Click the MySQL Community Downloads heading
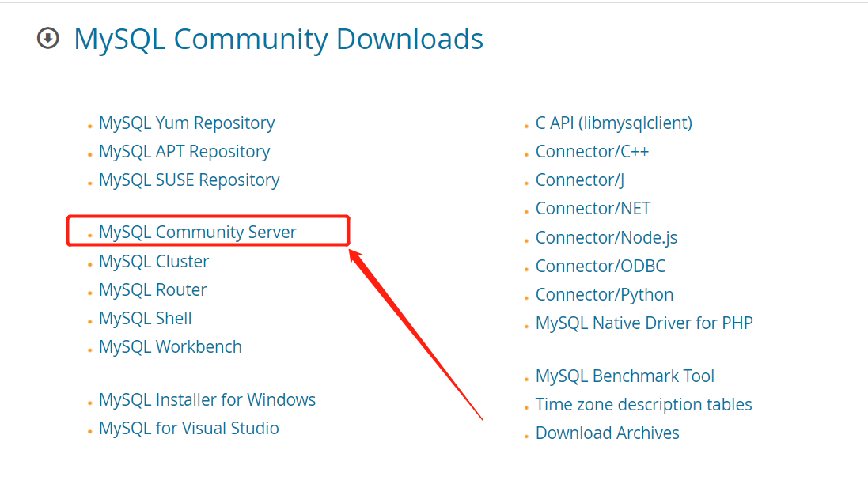This screenshot has width=868, height=484. pyautogui.click(x=279, y=40)
